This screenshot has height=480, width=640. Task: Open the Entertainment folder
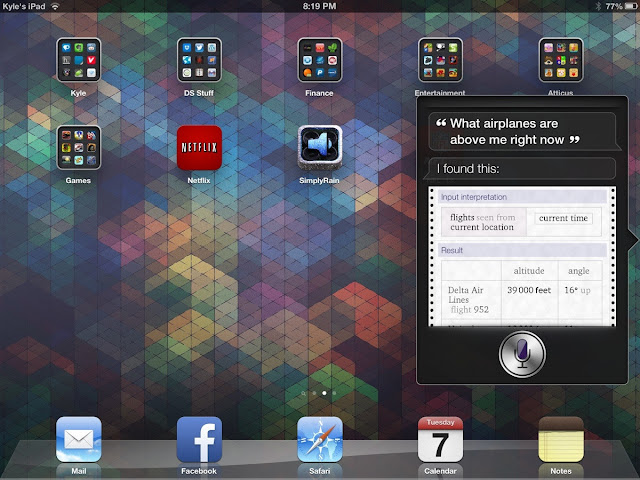[x=440, y=60]
